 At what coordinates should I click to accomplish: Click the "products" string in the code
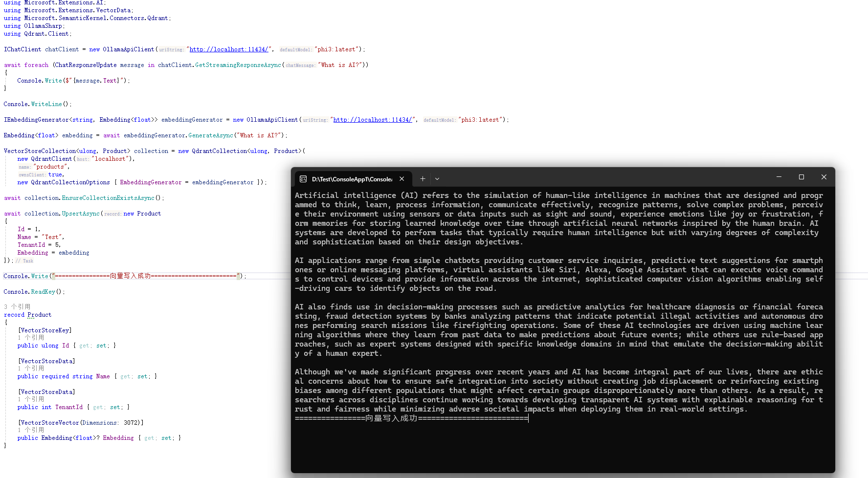(50, 167)
